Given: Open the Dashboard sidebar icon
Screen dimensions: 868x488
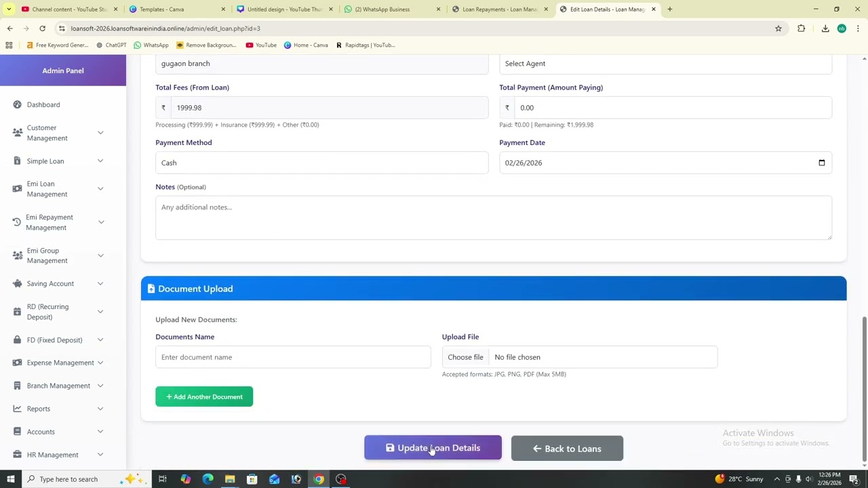Looking at the screenshot, I should point(17,104).
